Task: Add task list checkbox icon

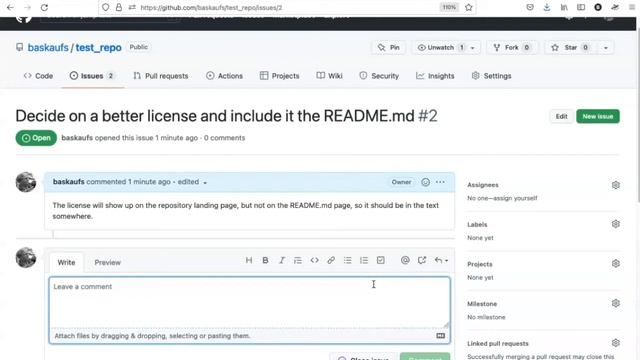Action: (x=380, y=260)
